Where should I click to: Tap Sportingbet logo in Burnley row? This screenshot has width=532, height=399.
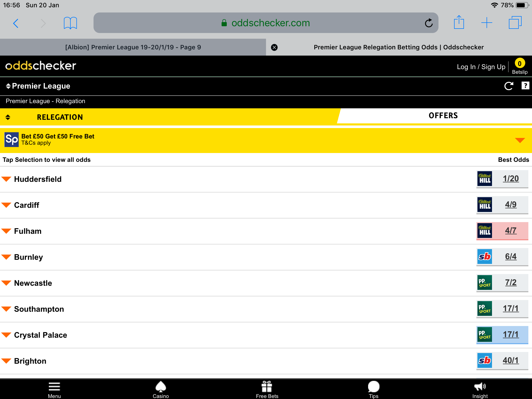485,257
